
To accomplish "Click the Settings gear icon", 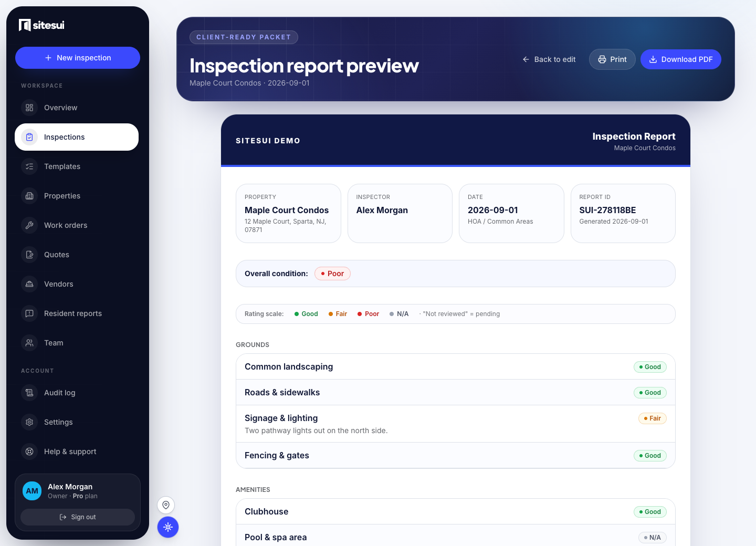I will [29, 422].
